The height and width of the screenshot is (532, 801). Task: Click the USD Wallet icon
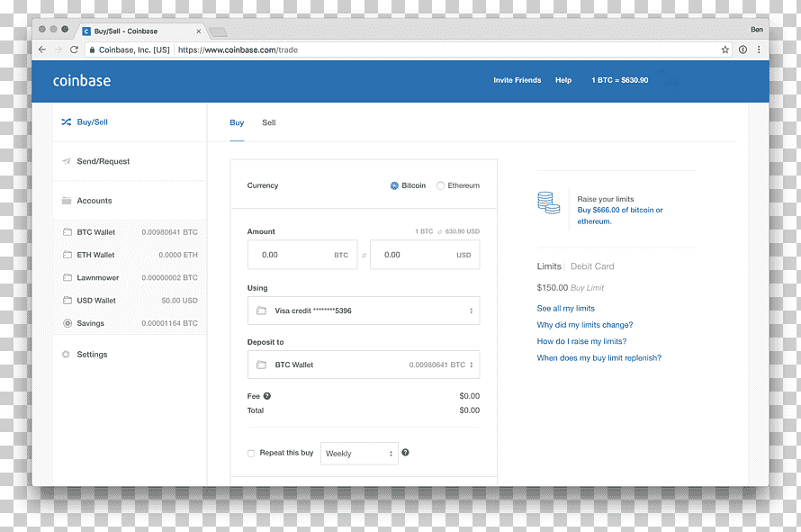coord(67,301)
